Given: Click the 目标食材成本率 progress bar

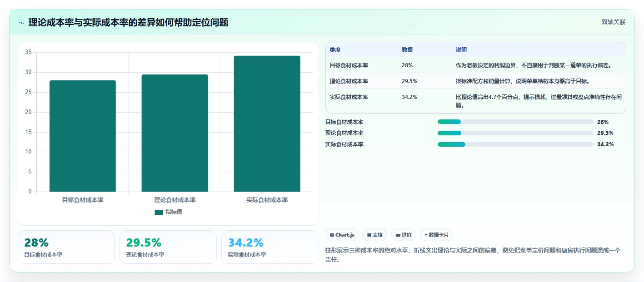Looking at the screenshot, I should pos(515,122).
